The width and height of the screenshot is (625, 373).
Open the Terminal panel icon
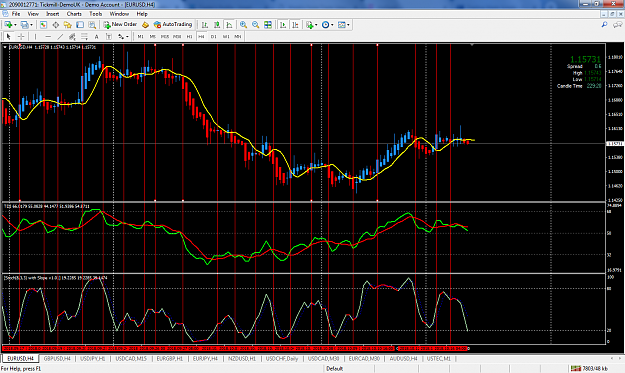pos(80,25)
